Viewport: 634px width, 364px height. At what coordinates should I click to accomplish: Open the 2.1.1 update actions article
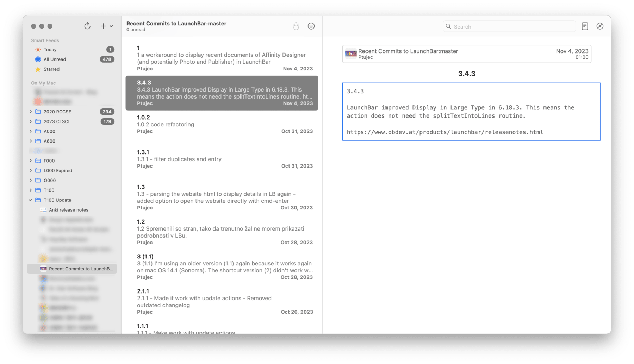[x=222, y=302]
